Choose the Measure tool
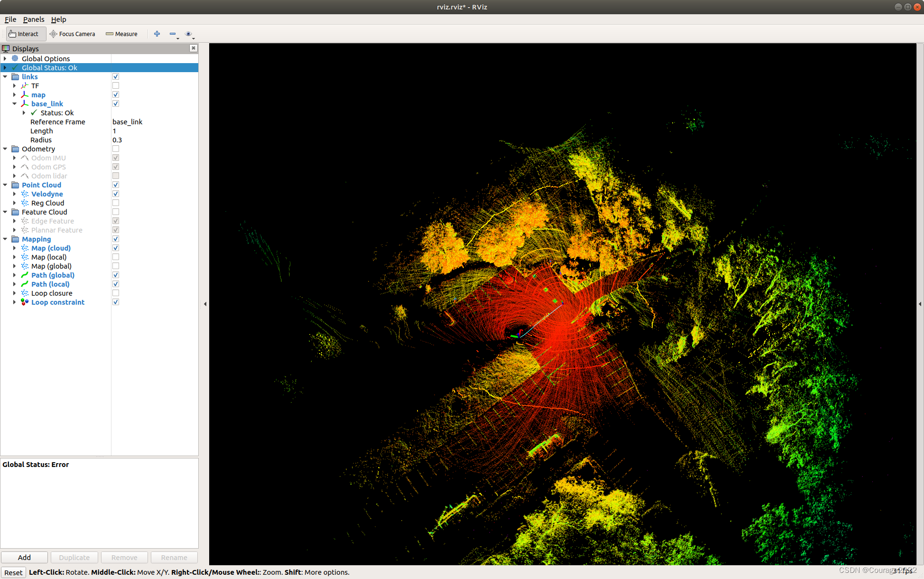 point(121,34)
